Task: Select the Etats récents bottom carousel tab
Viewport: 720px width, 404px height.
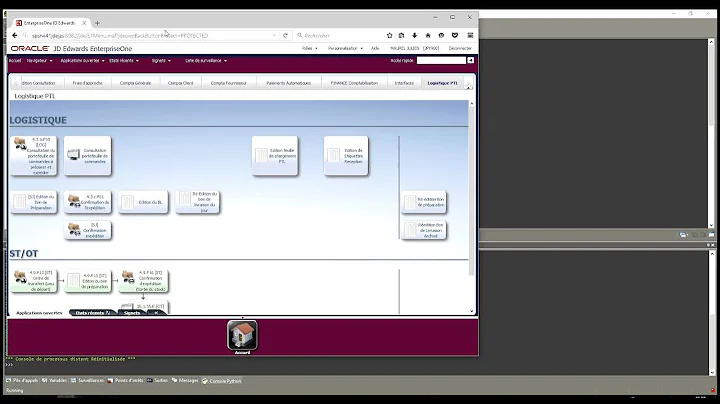Action: [x=93, y=313]
